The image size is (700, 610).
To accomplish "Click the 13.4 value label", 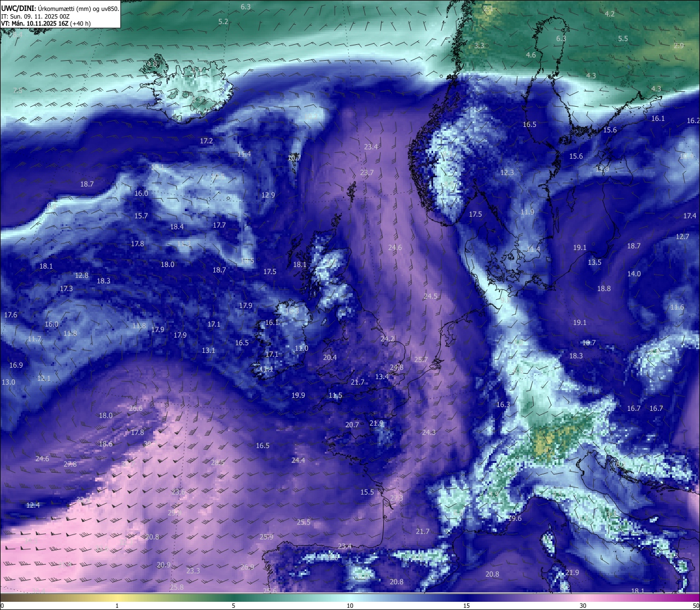I will [382, 376].
